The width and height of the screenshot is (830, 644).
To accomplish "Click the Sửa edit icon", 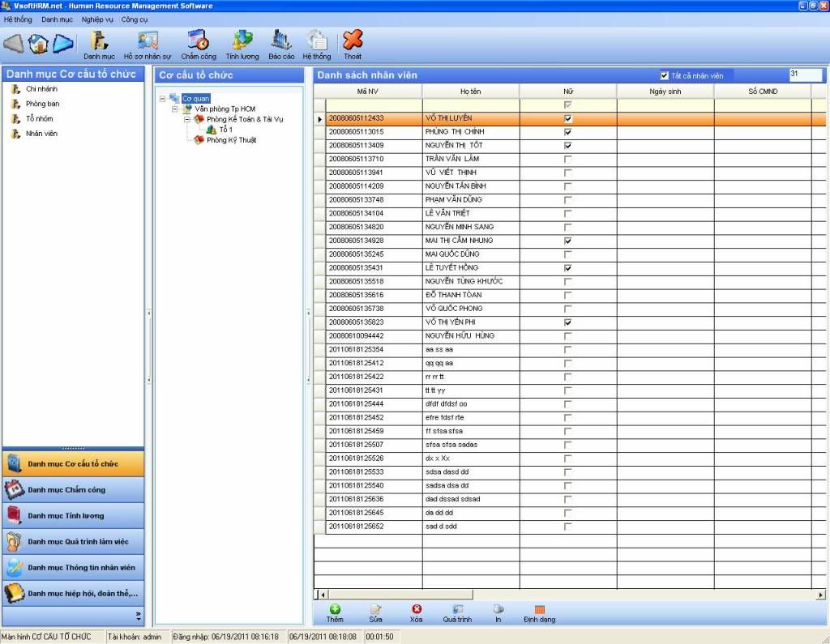I will (x=376, y=613).
